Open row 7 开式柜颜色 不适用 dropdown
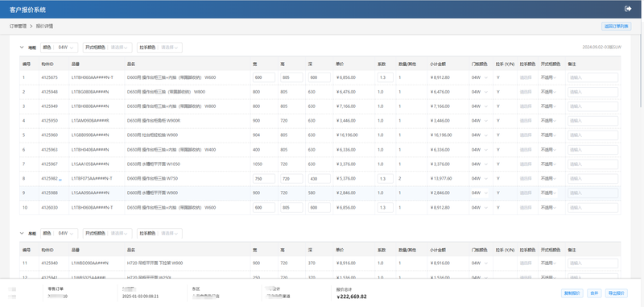Screen dimensions: 644x307 (x=549, y=164)
